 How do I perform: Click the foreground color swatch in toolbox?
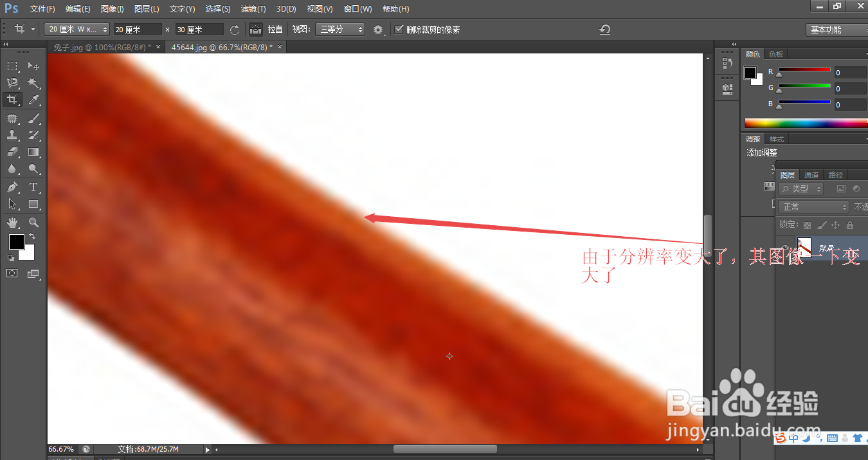(x=17, y=242)
